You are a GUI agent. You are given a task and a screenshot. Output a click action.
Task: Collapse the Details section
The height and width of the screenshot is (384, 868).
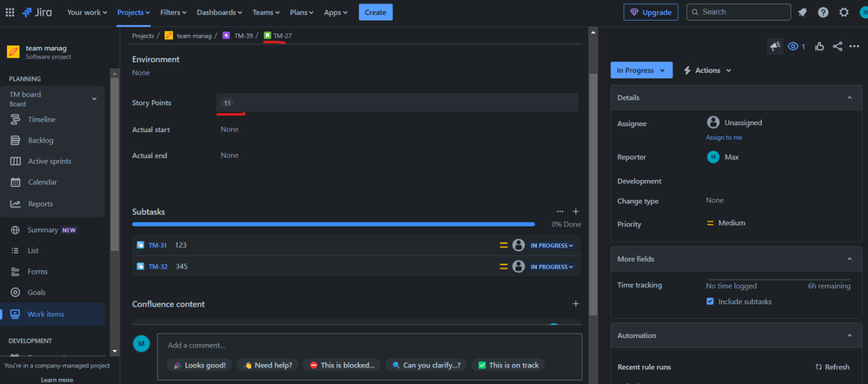[850, 98]
